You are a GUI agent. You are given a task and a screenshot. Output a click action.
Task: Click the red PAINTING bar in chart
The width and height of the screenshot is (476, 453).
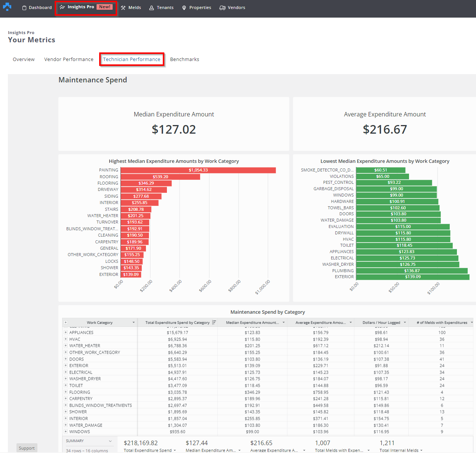coord(198,170)
